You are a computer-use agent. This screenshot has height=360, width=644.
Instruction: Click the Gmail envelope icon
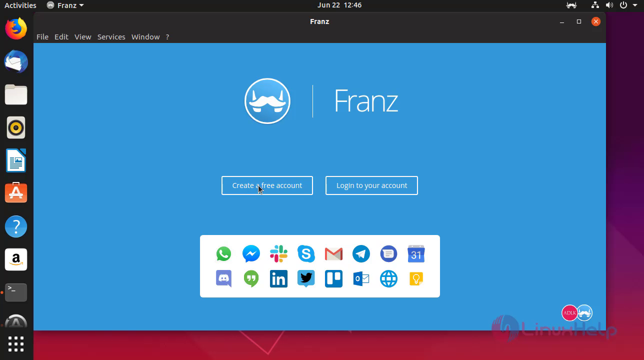(x=333, y=254)
